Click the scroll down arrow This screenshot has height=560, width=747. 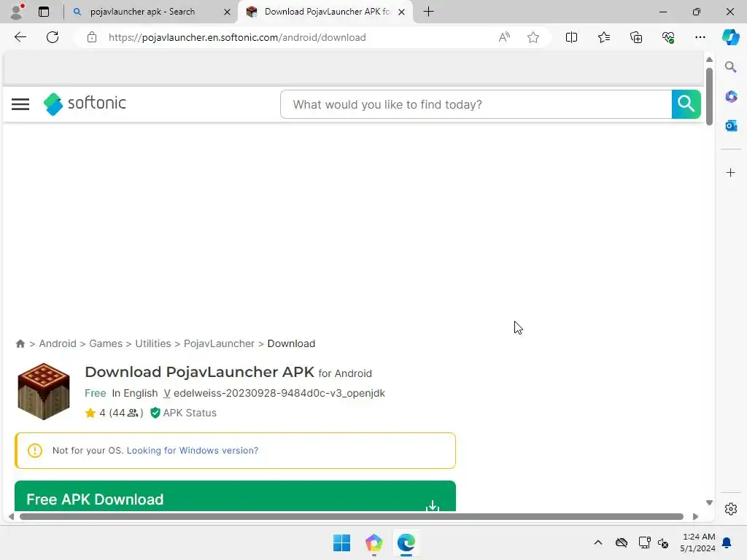pos(709,502)
